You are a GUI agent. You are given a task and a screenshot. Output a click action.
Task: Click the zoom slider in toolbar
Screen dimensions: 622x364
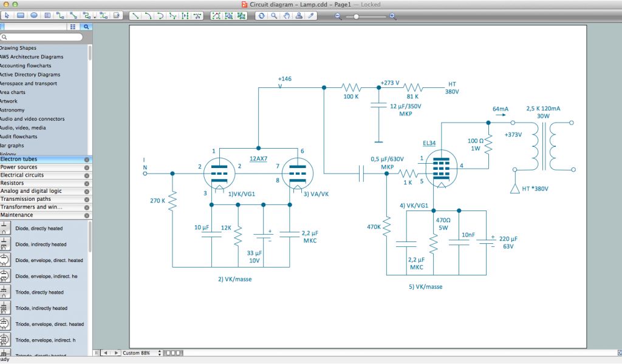(x=357, y=16)
